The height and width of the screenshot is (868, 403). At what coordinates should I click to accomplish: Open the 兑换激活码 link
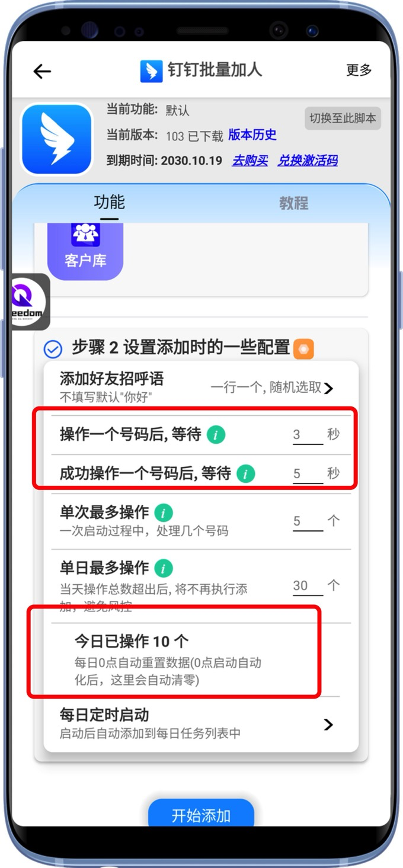click(308, 161)
